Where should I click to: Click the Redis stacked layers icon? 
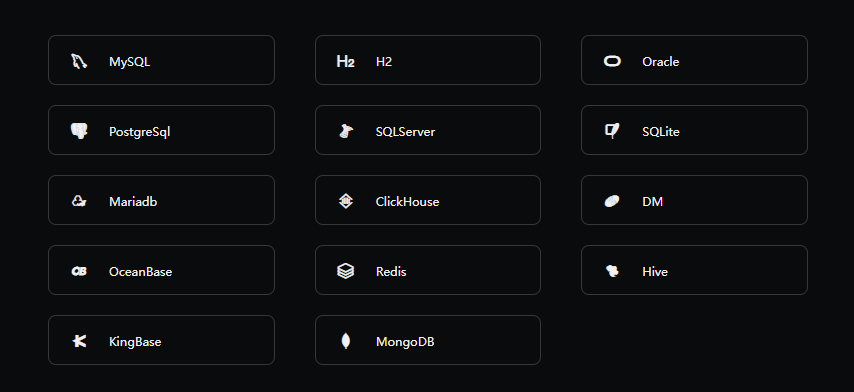click(345, 271)
